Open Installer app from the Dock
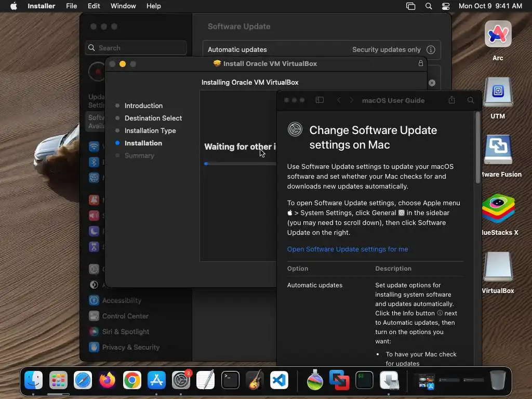 tap(389, 380)
